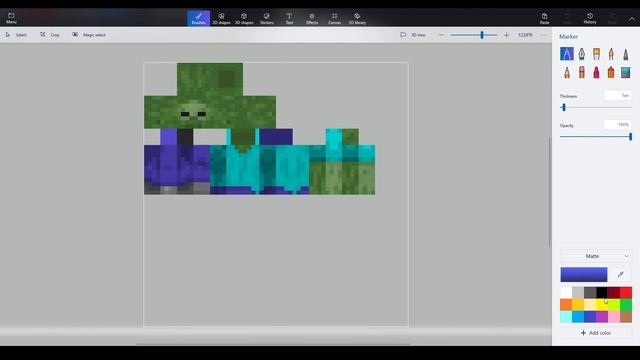Viewport: 640px width, 360px height.
Task: Pick the dark red color swatch
Action: pyautogui.click(x=614, y=293)
